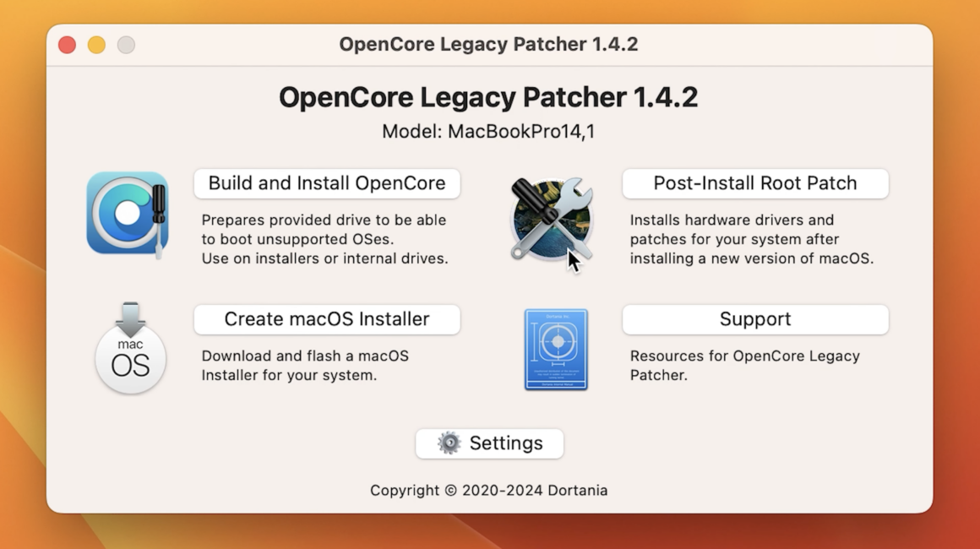Click the crossed wrench and screwdriver icon
The image size is (980, 549).
click(551, 219)
